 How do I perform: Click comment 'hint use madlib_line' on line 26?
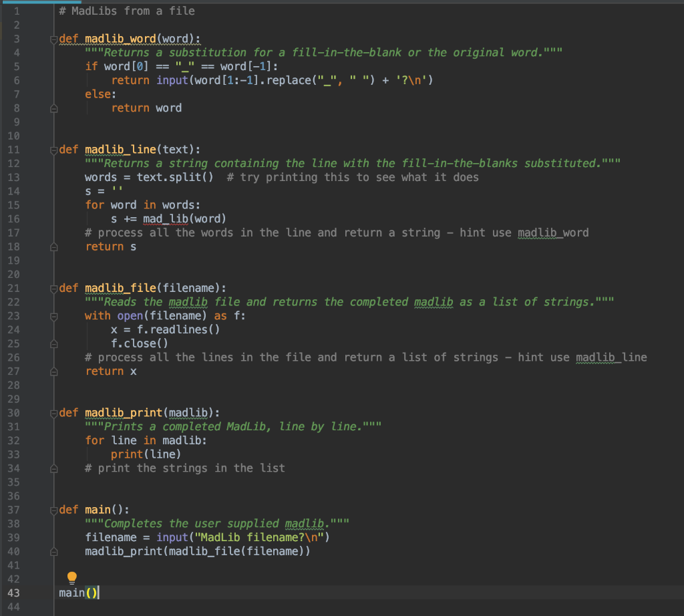click(x=582, y=357)
